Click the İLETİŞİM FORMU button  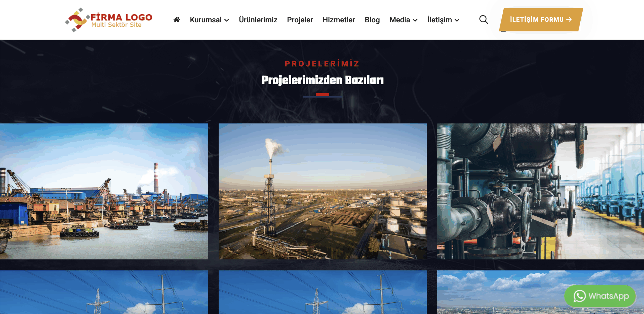tap(541, 20)
